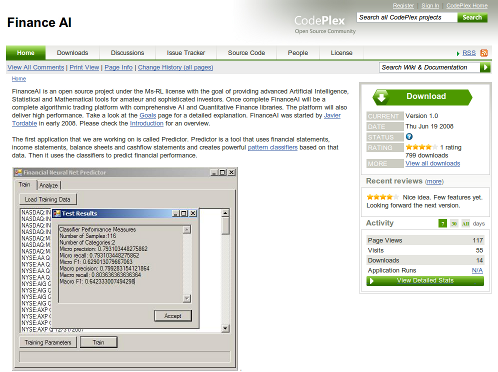Click the Financial Neural Net Predictor window icon
The height and width of the screenshot is (372, 498).
(x=18, y=172)
